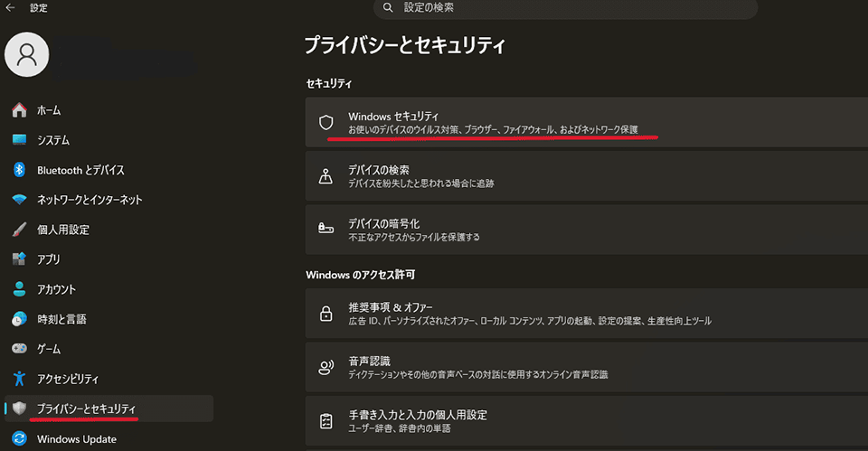Click the 個人用設定 paintbrush icon

[x=19, y=230]
